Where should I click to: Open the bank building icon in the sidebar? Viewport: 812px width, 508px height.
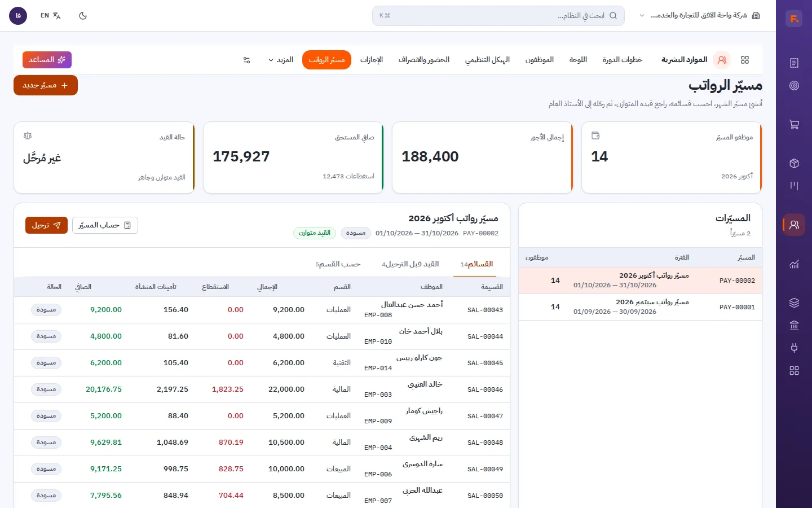[794, 325]
